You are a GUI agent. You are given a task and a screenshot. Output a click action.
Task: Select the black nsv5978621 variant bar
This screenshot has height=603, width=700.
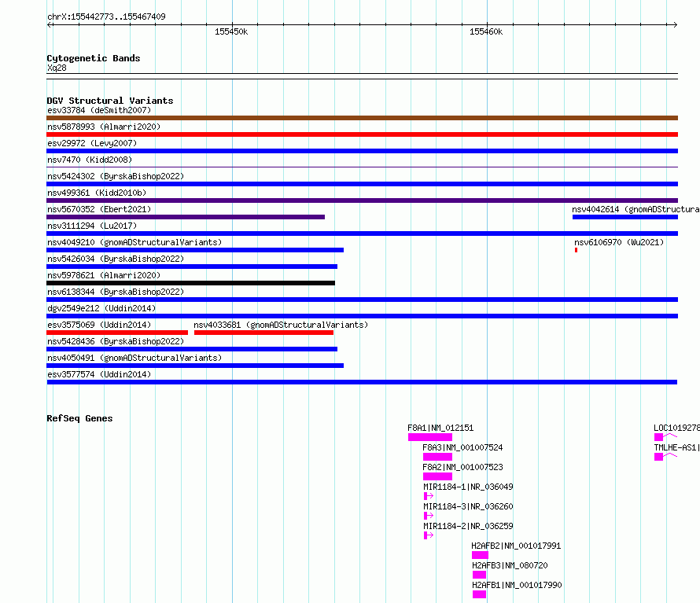click(x=190, y=283)
